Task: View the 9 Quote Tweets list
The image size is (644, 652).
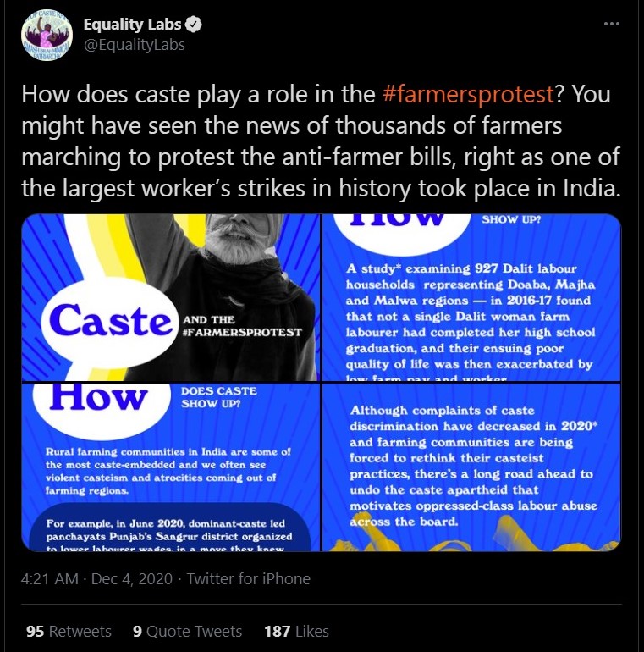Action: [x=187, y=631]
